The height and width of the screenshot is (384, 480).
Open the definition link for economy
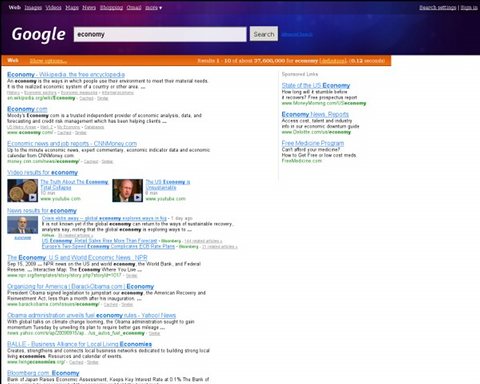point(333,61)
